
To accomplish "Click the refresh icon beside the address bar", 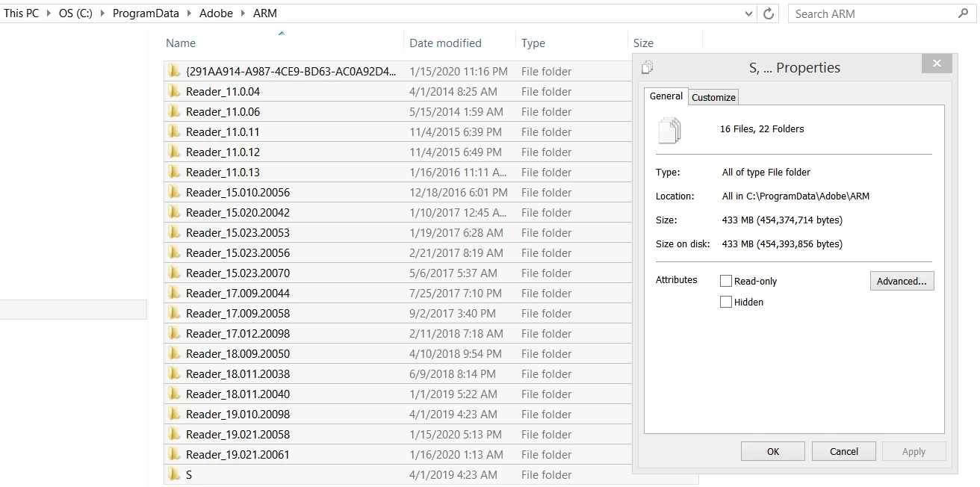I will click(769, 13).
